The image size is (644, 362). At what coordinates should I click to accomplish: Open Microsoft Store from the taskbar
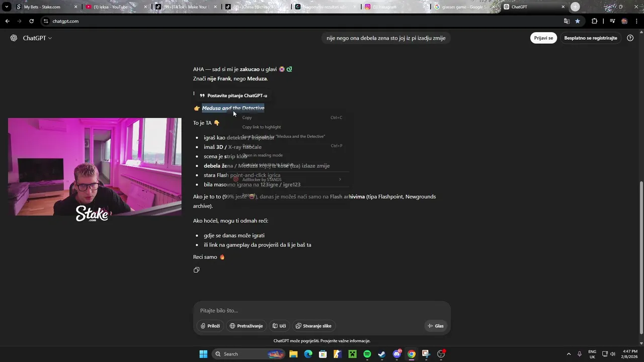click(x=323, y=354)
